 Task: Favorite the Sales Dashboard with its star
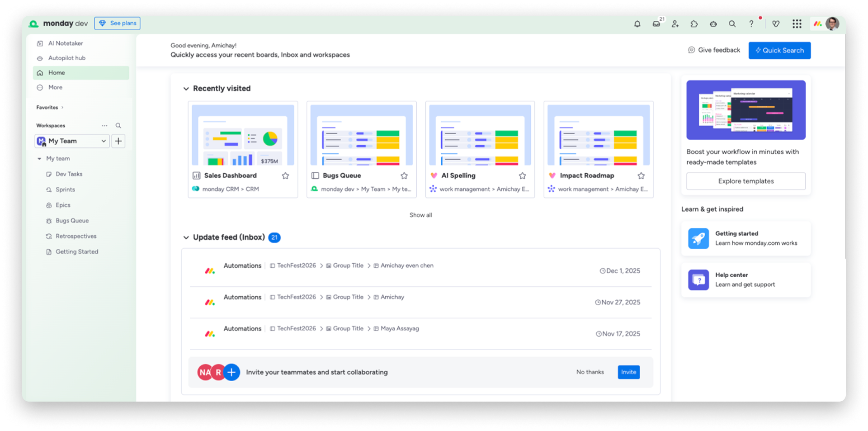tap(285, 175)
